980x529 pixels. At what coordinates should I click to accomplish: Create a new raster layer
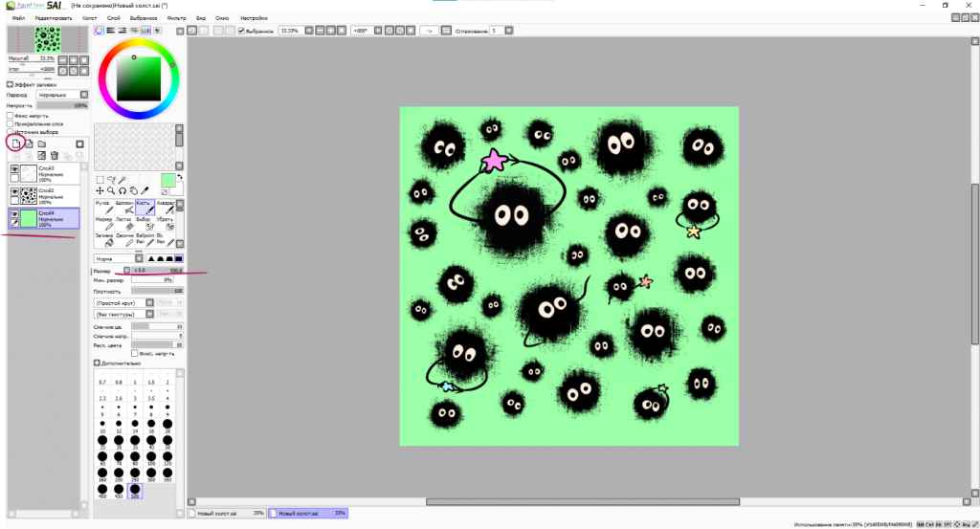16,143
